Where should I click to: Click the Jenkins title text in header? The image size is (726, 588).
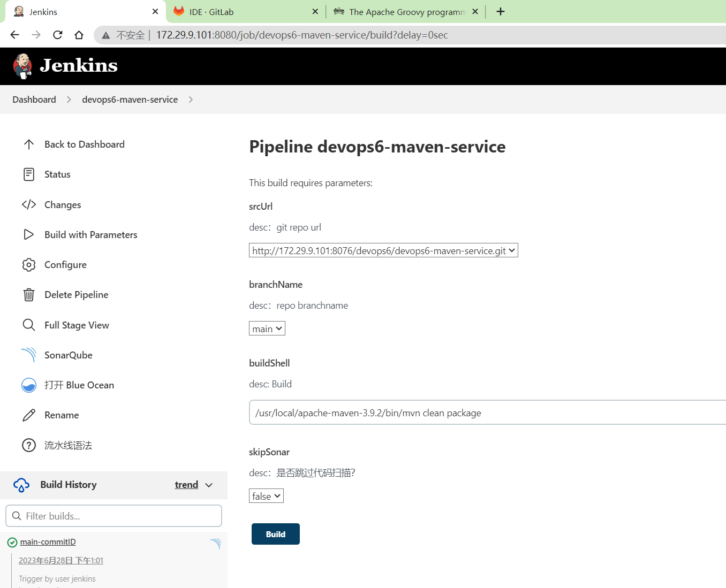coord(79,65)
